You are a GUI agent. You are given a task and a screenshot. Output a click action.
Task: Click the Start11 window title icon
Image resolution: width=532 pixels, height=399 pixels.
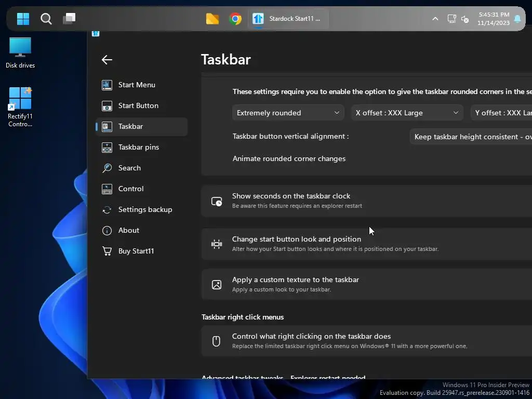coord(96,33)
